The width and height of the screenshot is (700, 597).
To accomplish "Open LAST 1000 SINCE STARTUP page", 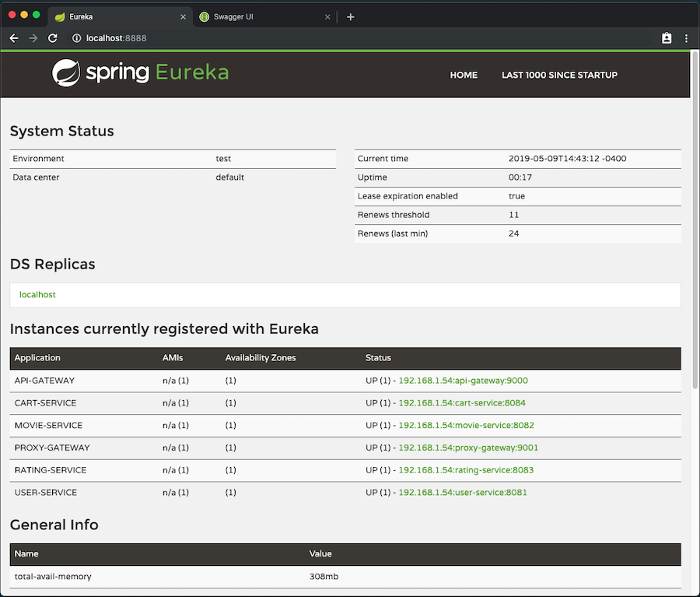I will [x=560, y=75].
